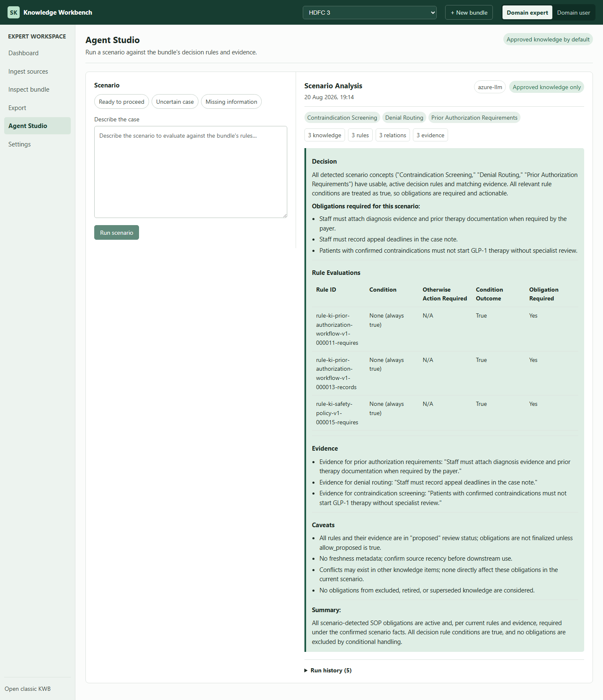Image resolution: width=603 pixels, height=700 pixels.
Task: Click the Otherwise Action Required column header
Action: tap(445, 294)
